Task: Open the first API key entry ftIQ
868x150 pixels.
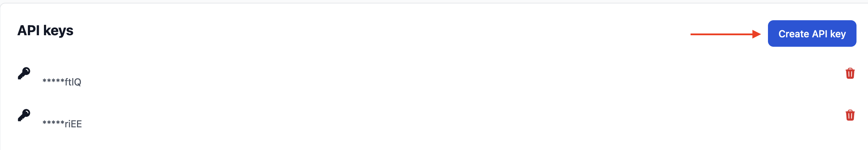Action: tap(62, 82)
